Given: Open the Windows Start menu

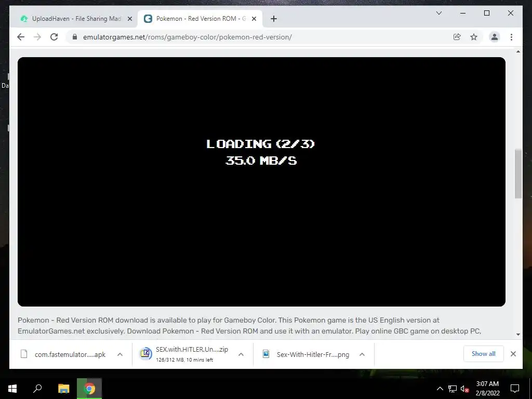Looking at the screenshot, I should 12,388.
